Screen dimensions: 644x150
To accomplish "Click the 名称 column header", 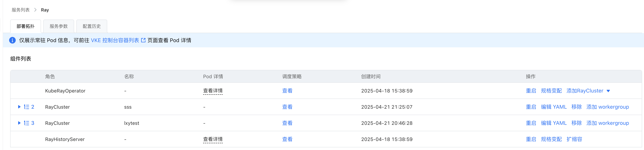I will tap(129, 77).
